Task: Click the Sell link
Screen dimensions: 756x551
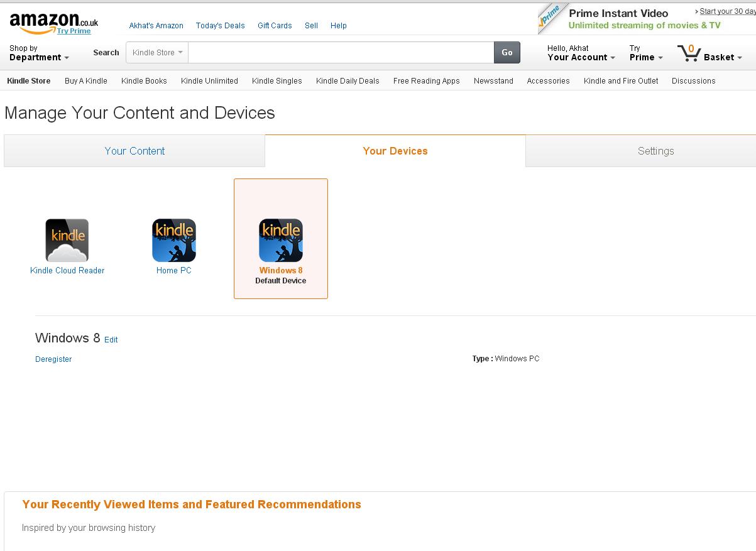Action: [312, 26]
